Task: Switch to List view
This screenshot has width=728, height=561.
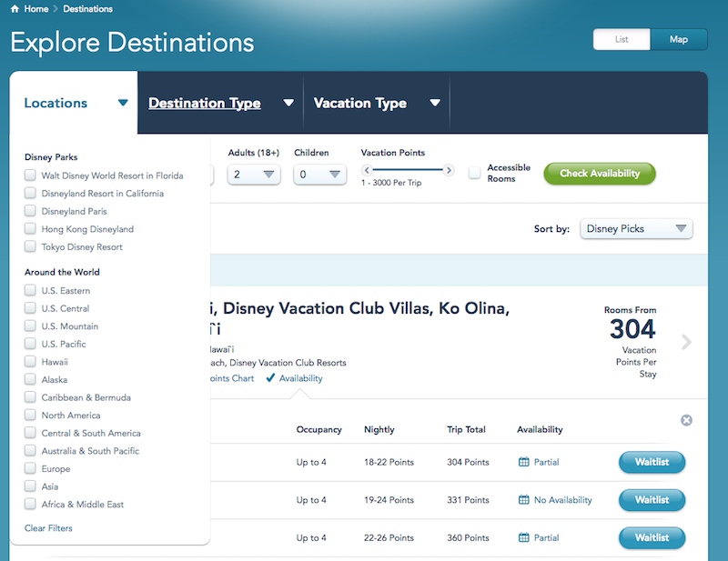Action: point(622,39)
